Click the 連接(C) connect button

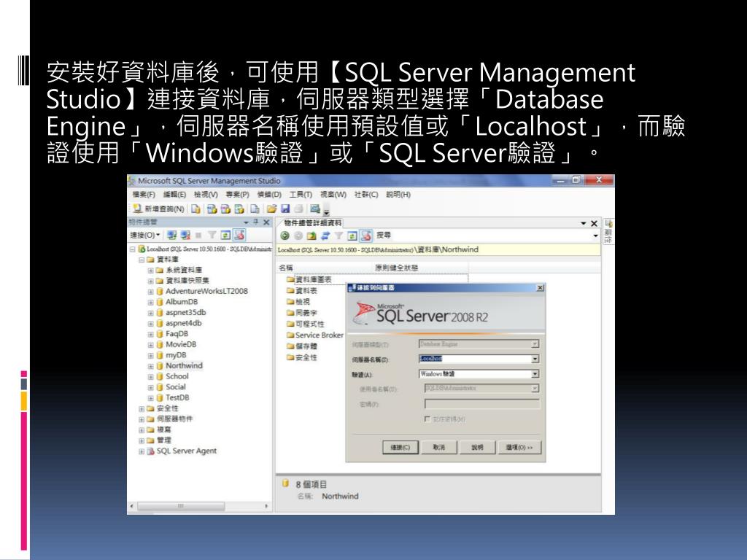[400, 447]
